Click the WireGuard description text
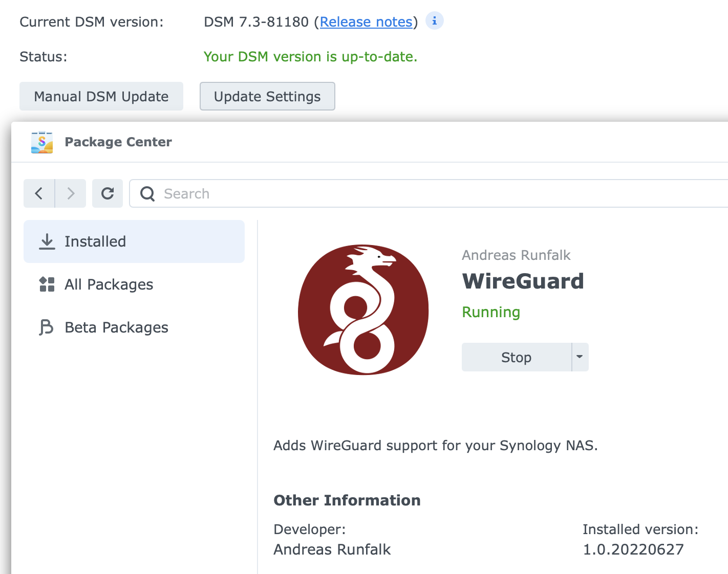 point(436,446)
